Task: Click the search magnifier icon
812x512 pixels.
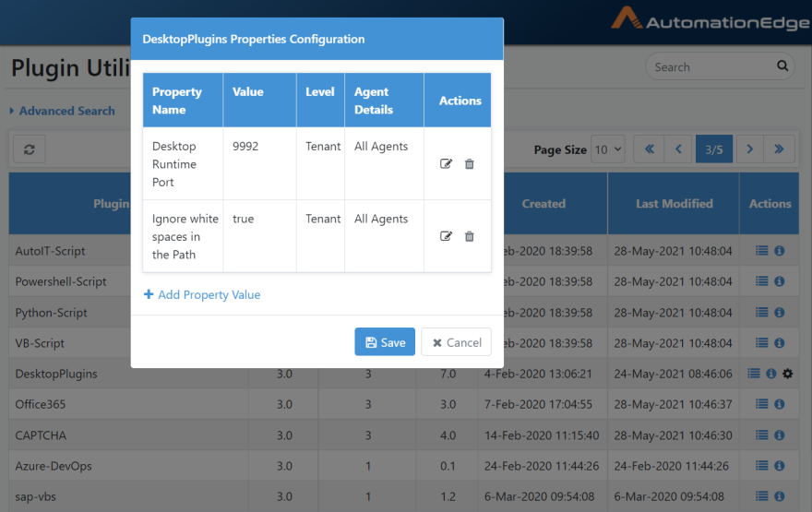Action: tap(782, 66)
